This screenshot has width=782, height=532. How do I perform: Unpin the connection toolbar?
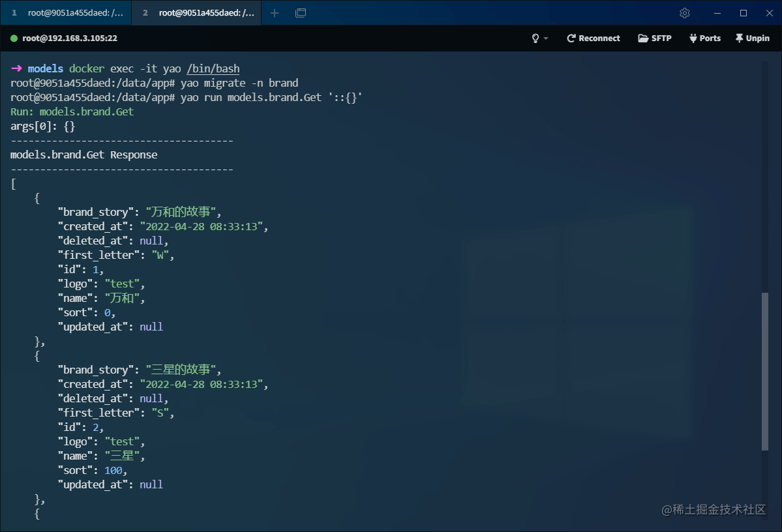[753, 38]
